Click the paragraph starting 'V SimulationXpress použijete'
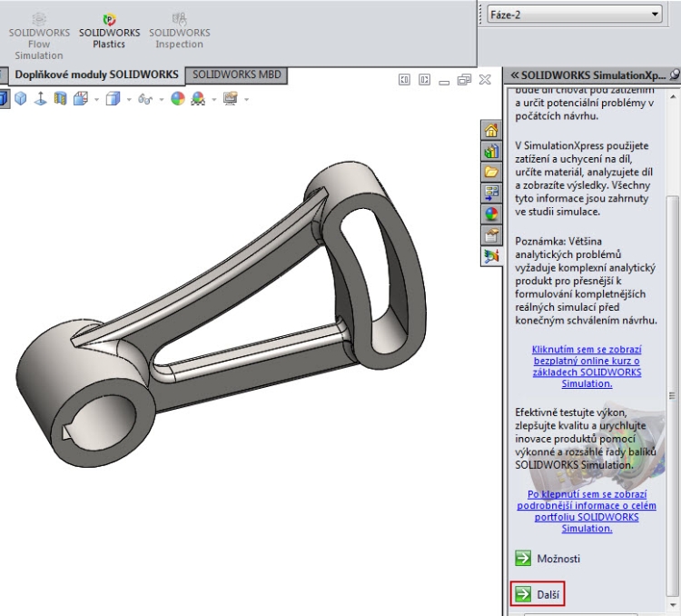681x616 pixels. coord(584,178)
